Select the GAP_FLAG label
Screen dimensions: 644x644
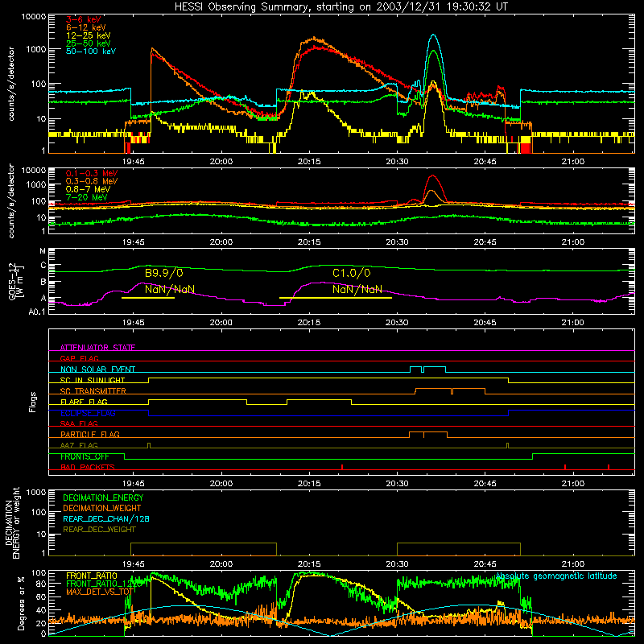click(x=79, y=358)
